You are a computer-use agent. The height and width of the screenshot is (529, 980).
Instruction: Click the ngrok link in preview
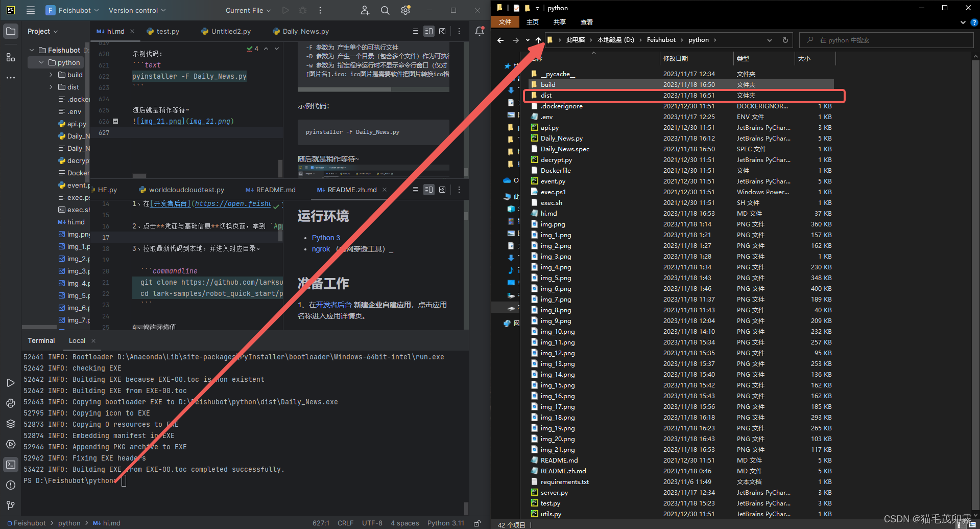point(321,249)
